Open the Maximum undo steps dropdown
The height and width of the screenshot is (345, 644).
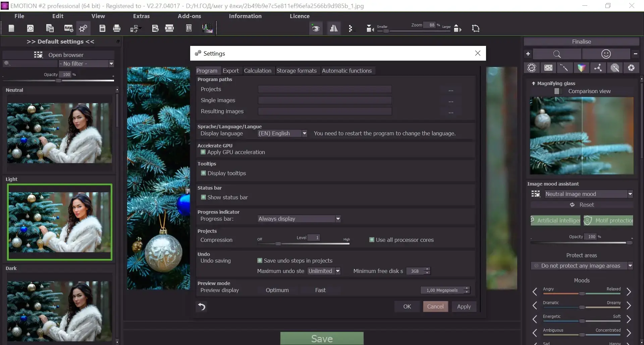(324, 271)
